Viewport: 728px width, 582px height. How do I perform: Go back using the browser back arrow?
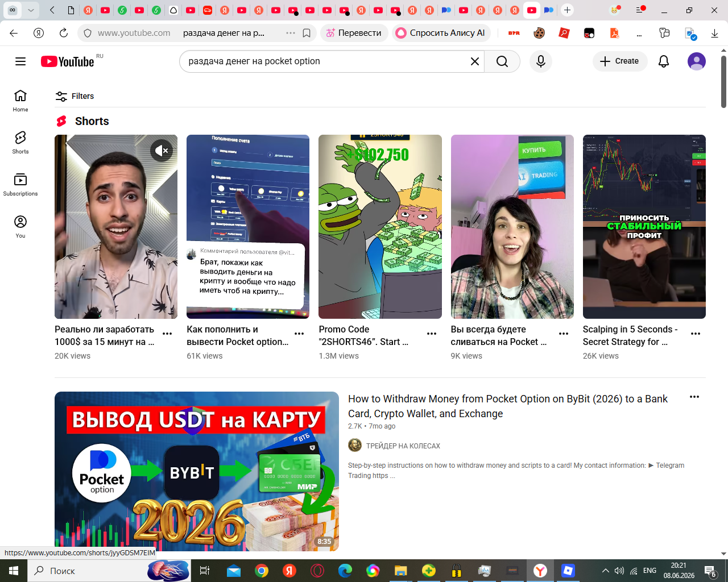click(14, 33)
